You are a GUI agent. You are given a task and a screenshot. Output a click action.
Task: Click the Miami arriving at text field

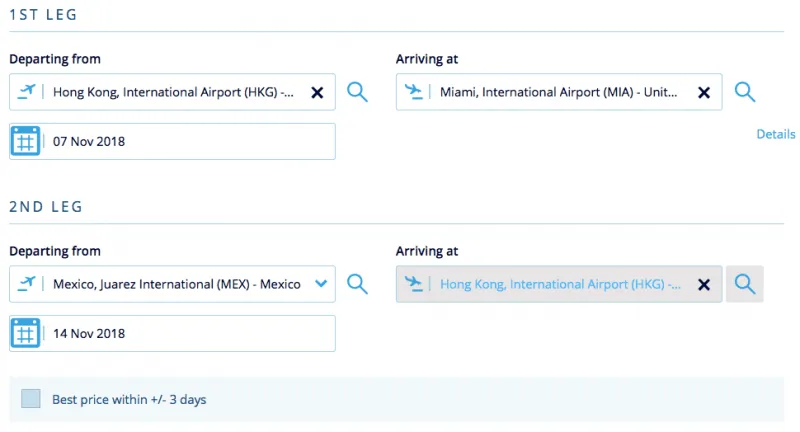point(559,92)
